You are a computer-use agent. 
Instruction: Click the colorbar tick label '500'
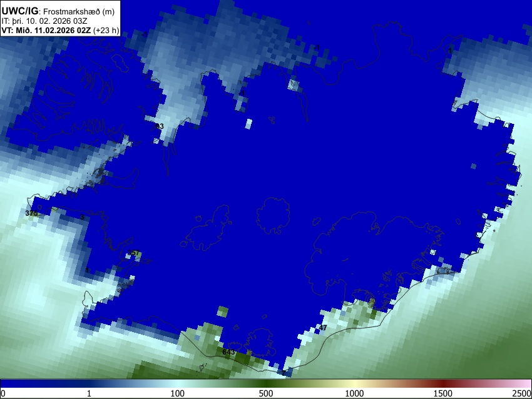pyautogui.click(x=266, y=393)
